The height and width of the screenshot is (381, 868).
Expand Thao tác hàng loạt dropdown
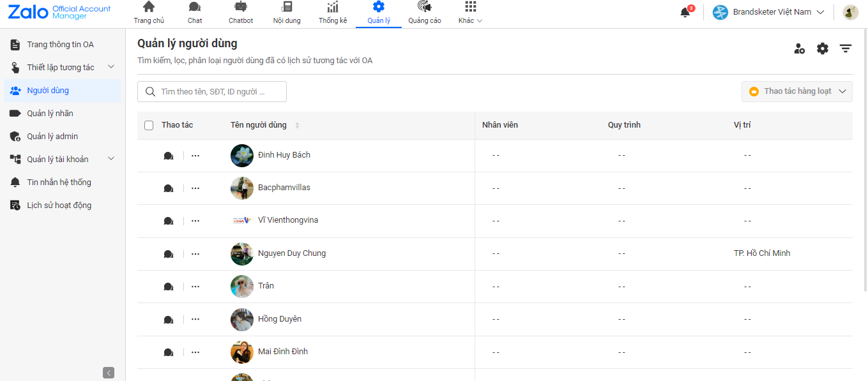[797, 91]
